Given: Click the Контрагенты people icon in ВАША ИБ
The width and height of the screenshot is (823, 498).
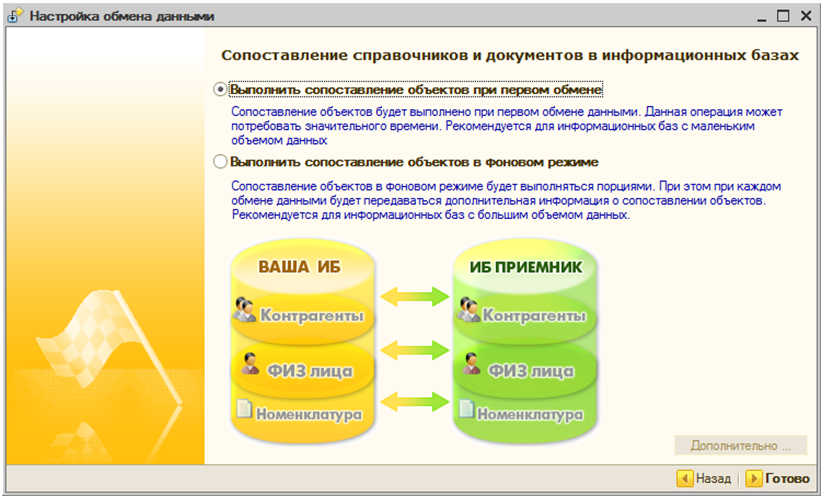Looking at the screenshot, I should (244, 310).
